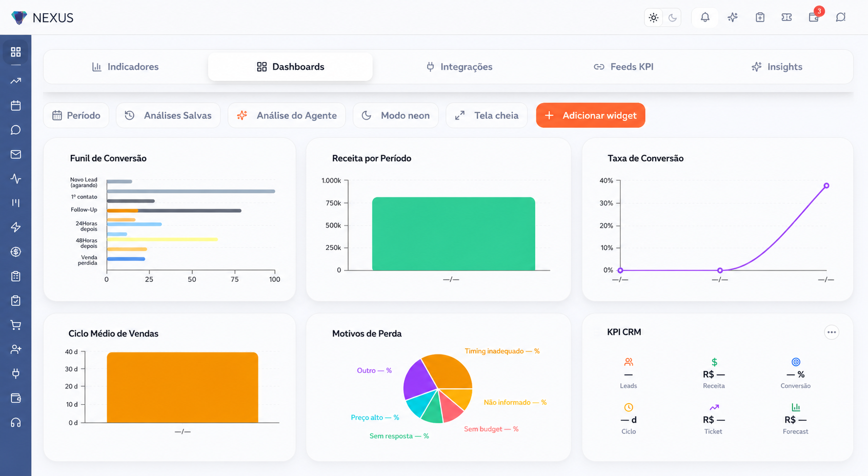Open the chat bubble icon in the sidebar

point(16,130)
